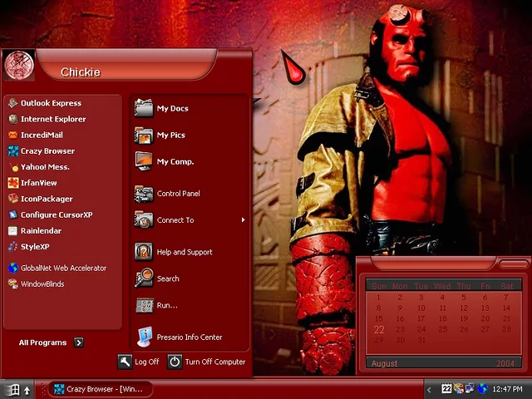Click the StyleXP icon
532x399 pixels.
[x=13, y=247]
